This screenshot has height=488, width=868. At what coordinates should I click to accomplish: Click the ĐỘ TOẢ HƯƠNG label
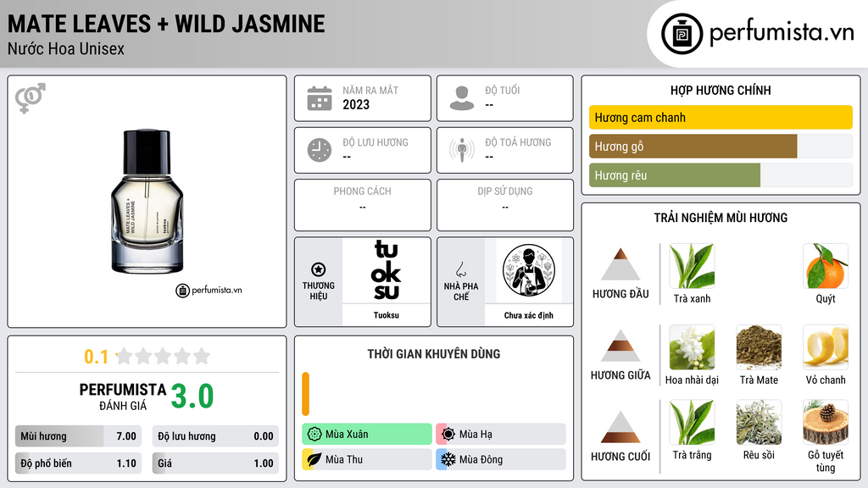coord(518,142)
